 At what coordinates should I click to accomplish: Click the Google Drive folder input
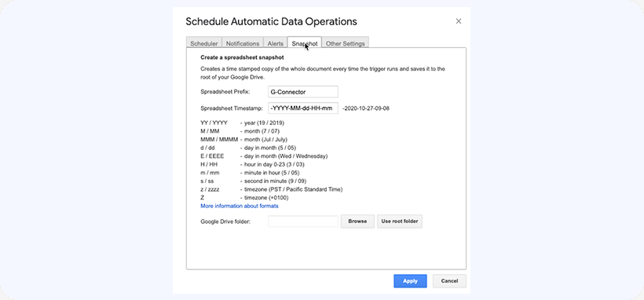coord(302,221)
